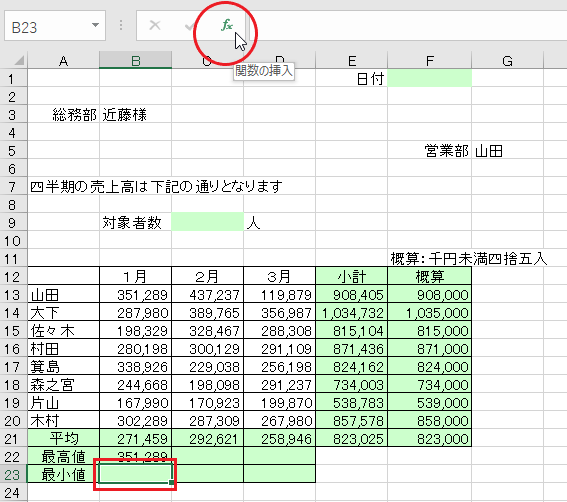Select the cell with value 119,879
The image size is (567, 502).
280,294
